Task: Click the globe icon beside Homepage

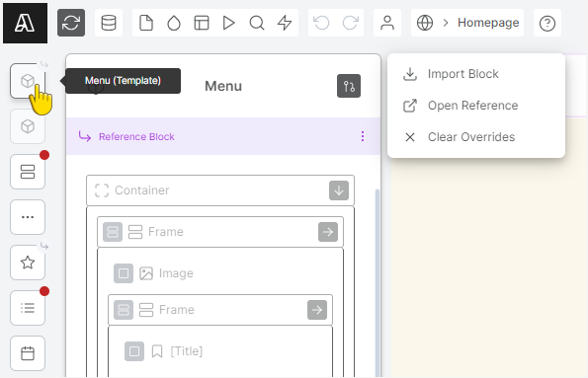Action: tap(425, 23)
